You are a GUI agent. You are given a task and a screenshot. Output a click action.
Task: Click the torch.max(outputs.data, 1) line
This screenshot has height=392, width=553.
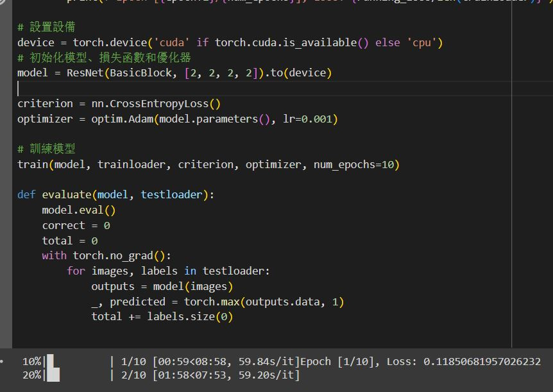point(217,302)
